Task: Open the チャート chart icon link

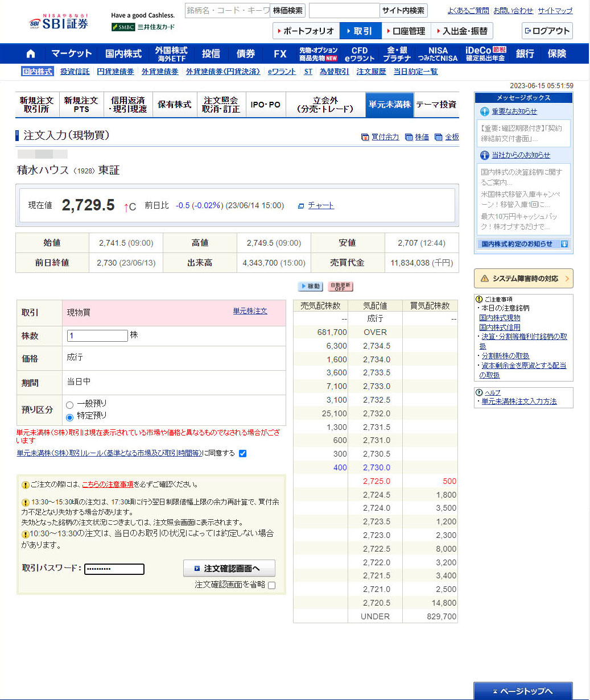Action: click(x=301, y=206)
